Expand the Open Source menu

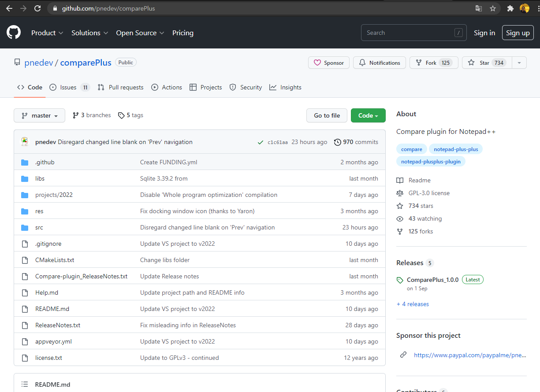[140, 33]
